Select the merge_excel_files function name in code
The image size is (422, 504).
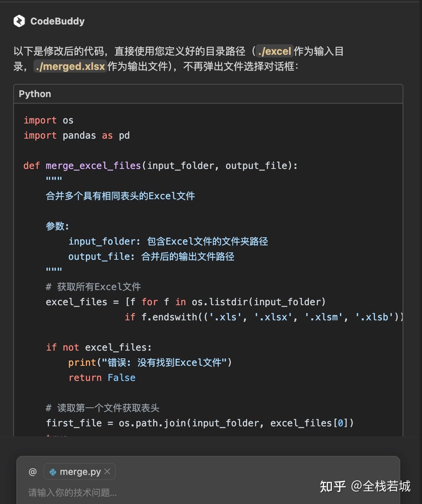(93, 165)
